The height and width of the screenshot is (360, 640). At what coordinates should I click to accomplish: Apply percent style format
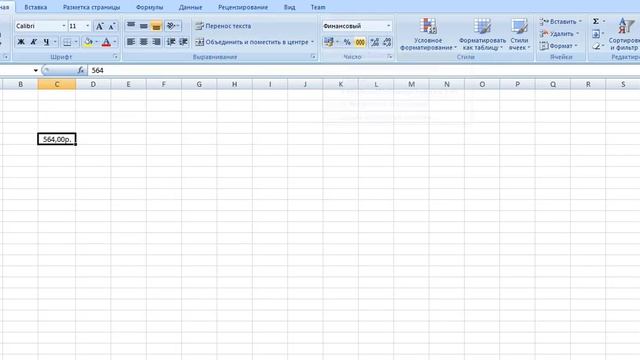[x=347, y=42]
